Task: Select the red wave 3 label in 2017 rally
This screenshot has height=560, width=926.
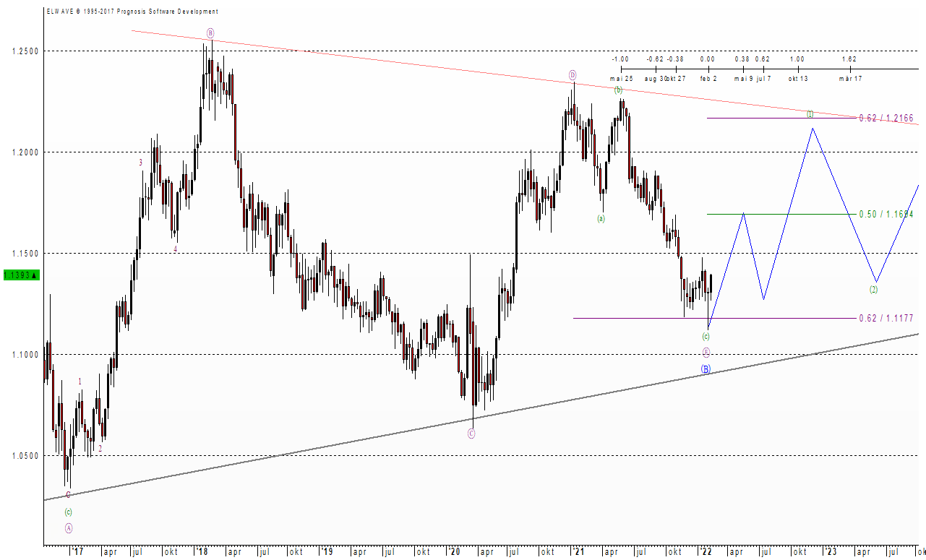Action: coord(141,163)
